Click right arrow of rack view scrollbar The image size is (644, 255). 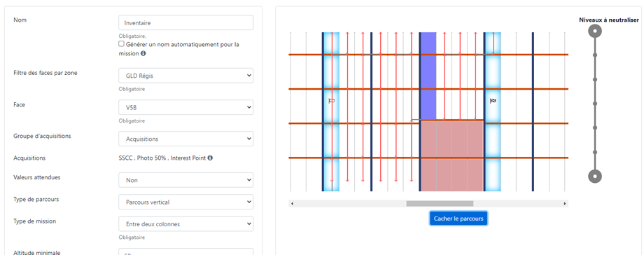565,204
